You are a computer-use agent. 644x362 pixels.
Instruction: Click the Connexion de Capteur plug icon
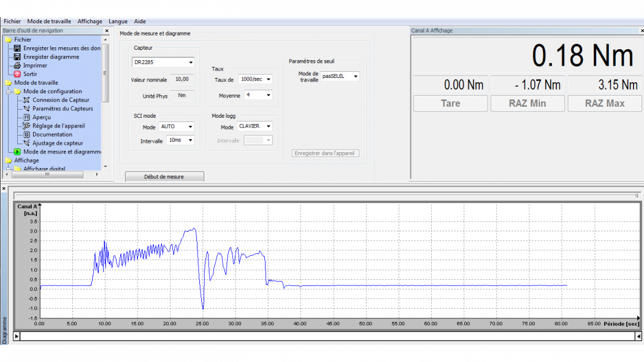point(26,100)
